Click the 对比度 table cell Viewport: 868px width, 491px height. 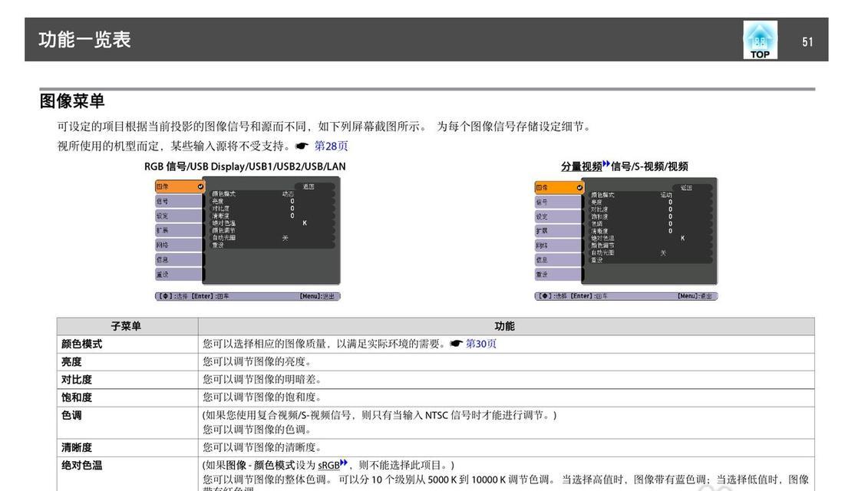click(x=127, y=379)
